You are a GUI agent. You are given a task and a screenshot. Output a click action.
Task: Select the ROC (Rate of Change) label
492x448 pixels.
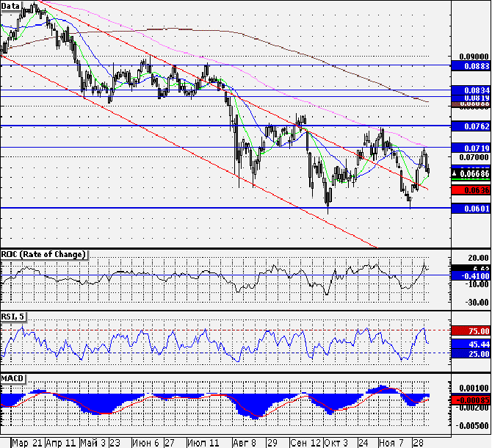(44, 254)
